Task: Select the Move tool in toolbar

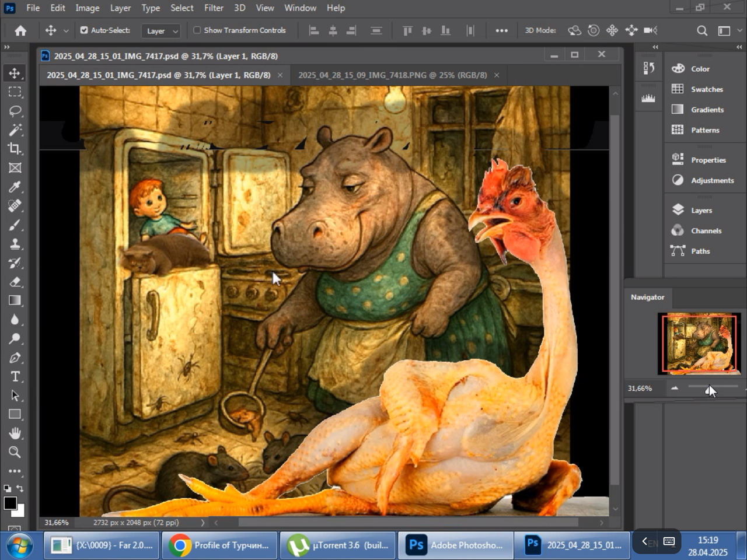Action: [15, 73]
